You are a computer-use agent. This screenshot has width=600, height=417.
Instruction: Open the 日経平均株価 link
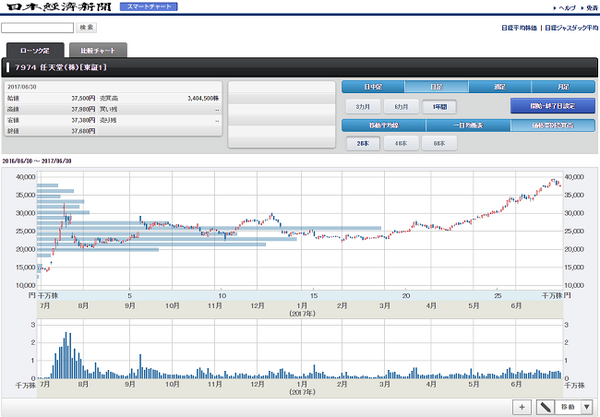[x=519, y=28]
